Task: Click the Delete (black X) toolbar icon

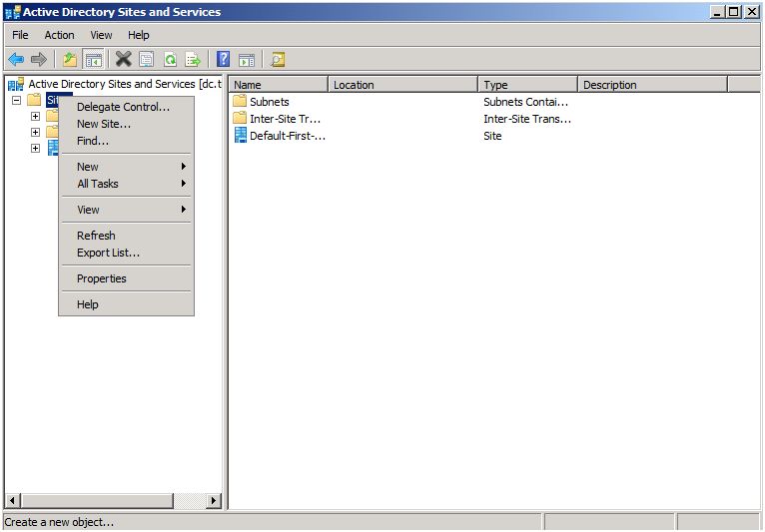Action: pos(124,60)
